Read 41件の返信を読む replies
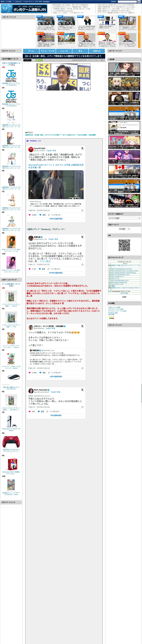 click(56, 377)
